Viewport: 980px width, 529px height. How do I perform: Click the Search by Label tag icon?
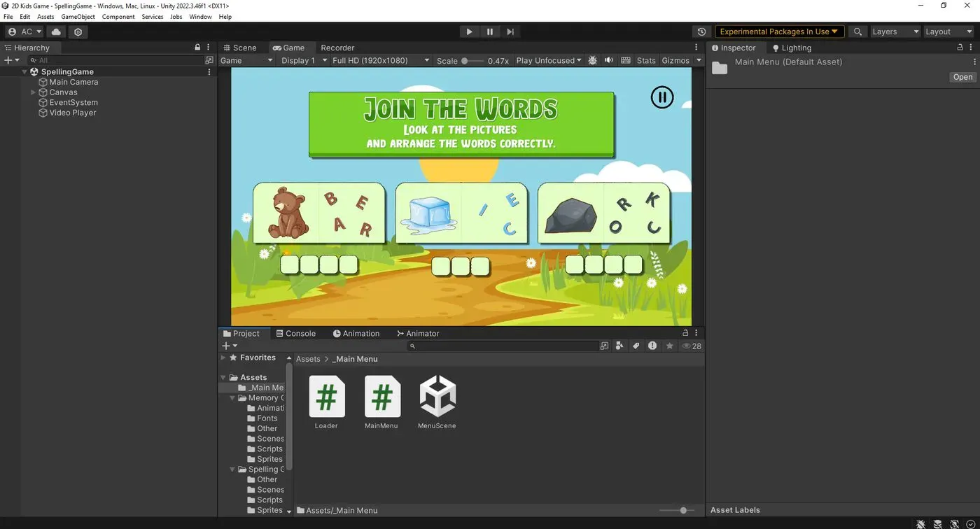(636, 346)
